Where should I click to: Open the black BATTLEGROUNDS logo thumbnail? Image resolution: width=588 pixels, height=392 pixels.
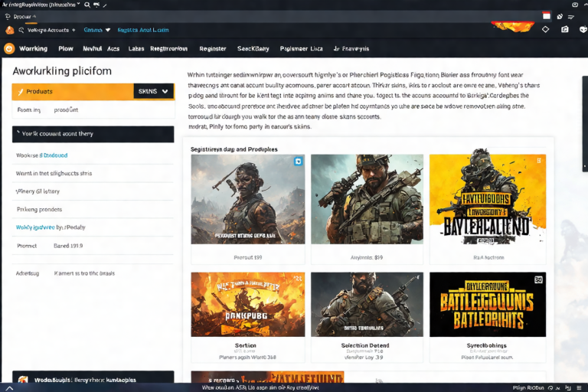click(488, 304)
